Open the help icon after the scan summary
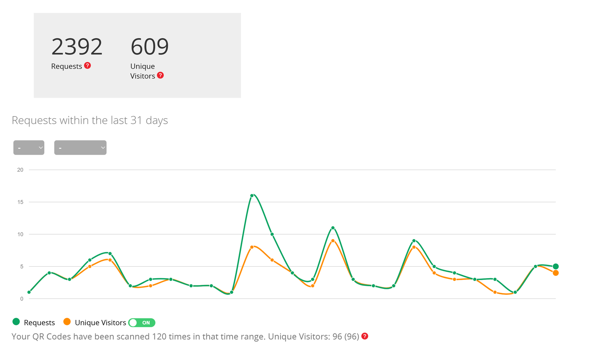Screen dimensions: 613x364 pyautogui.click(x=365, y=336)
